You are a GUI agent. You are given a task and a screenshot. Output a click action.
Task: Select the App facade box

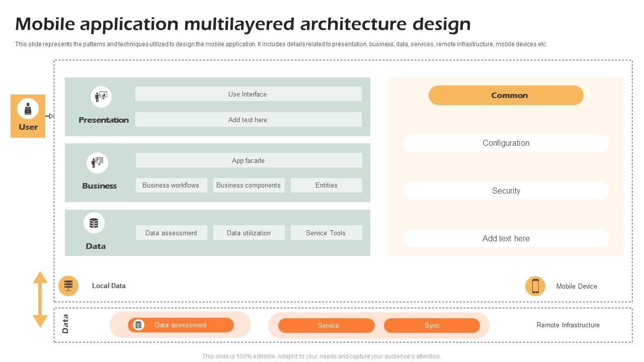click(249, 160)
